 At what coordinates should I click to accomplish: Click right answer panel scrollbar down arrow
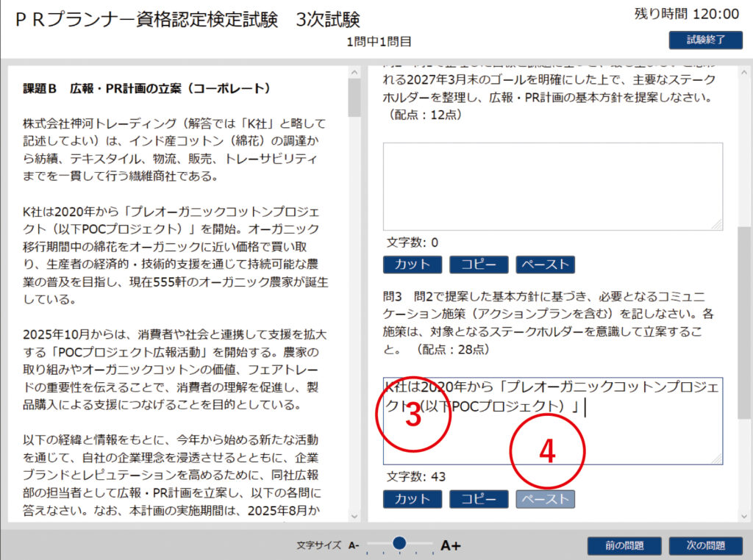tap(744, 516)
